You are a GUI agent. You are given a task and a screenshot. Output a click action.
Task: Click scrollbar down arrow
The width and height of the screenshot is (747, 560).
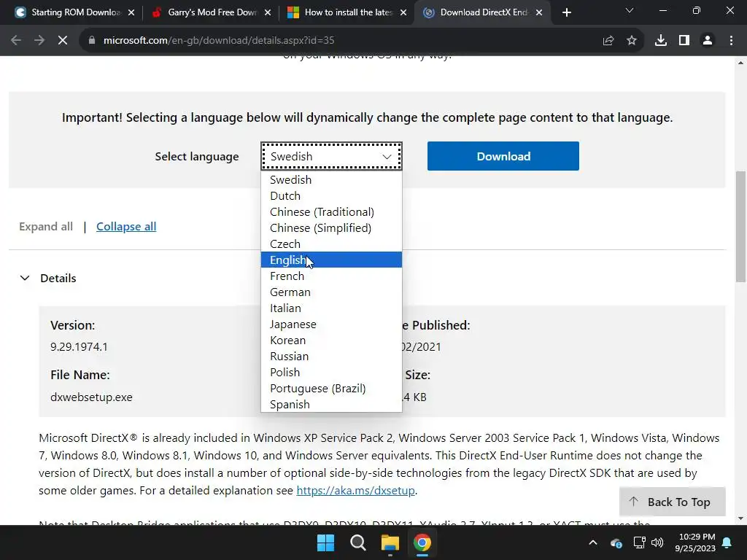click(740, 518)
